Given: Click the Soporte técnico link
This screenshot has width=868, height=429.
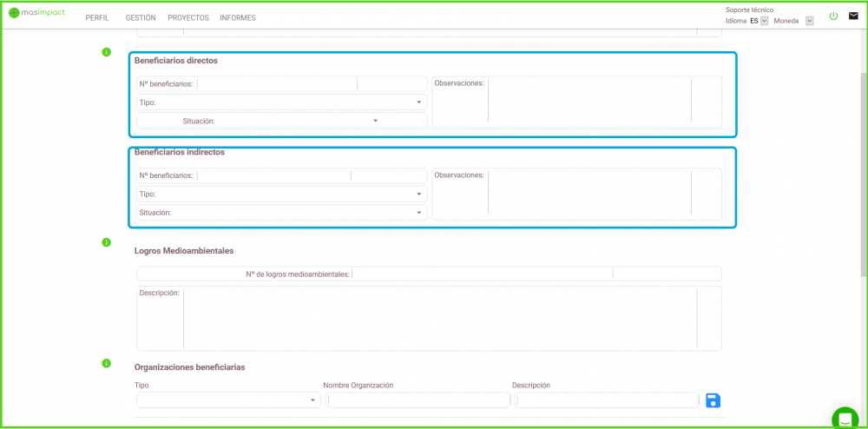Looking at the screenshot, I should point(749,10).
